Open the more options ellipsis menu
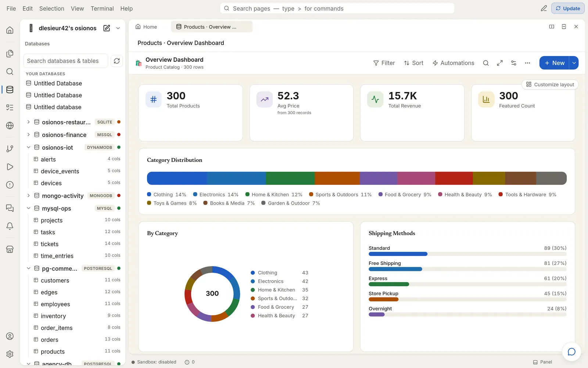Screen dimensions: 588x368 (x=528, y=63)
